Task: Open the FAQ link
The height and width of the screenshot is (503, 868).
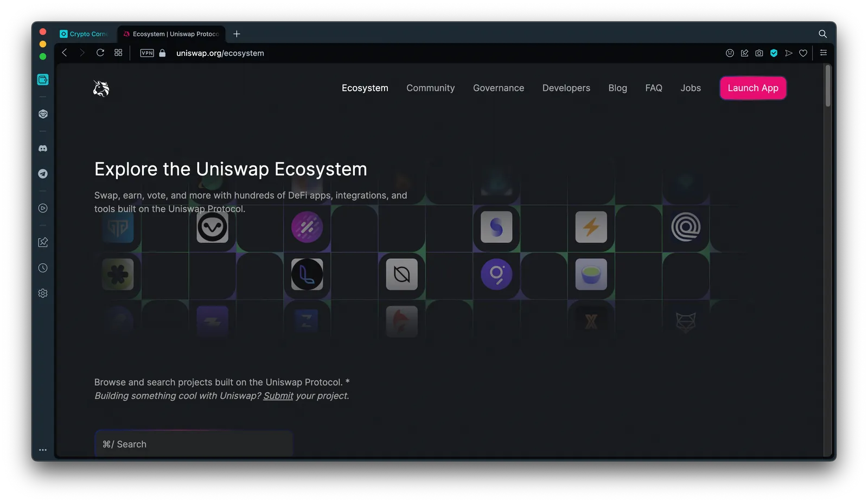Action: 654,88
